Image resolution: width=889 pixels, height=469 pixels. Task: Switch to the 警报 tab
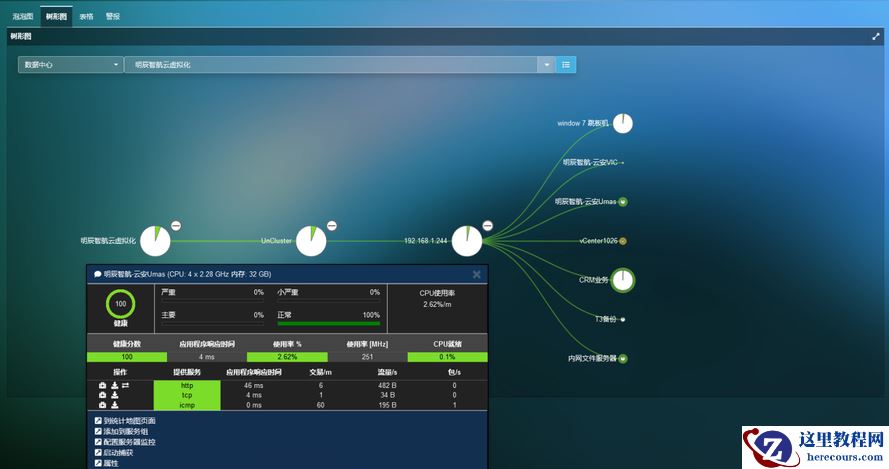[113, 16]
